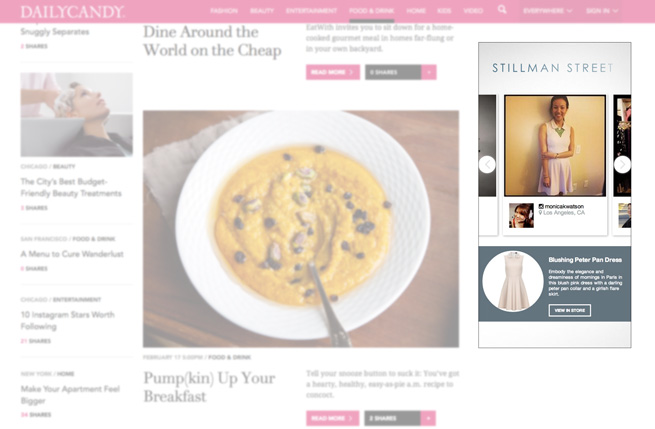
Task: Open 10 Instagram Stars Worth Following link
Action: tap(68, 320)
